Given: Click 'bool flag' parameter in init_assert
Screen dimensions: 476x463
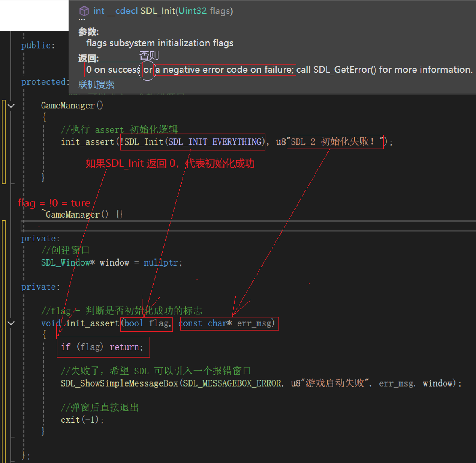Looking at the screenshot, I should tap(146, 323).
